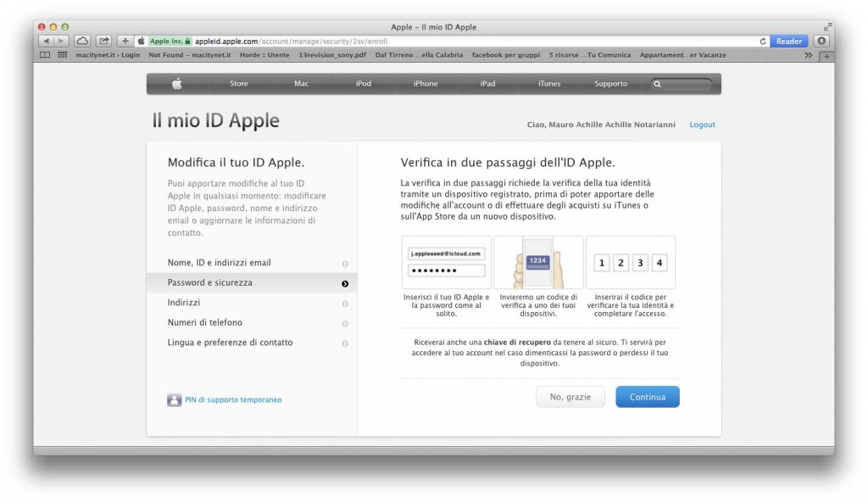Select Numeri di telefono section
868x502 pixels.
click(252, 322)
